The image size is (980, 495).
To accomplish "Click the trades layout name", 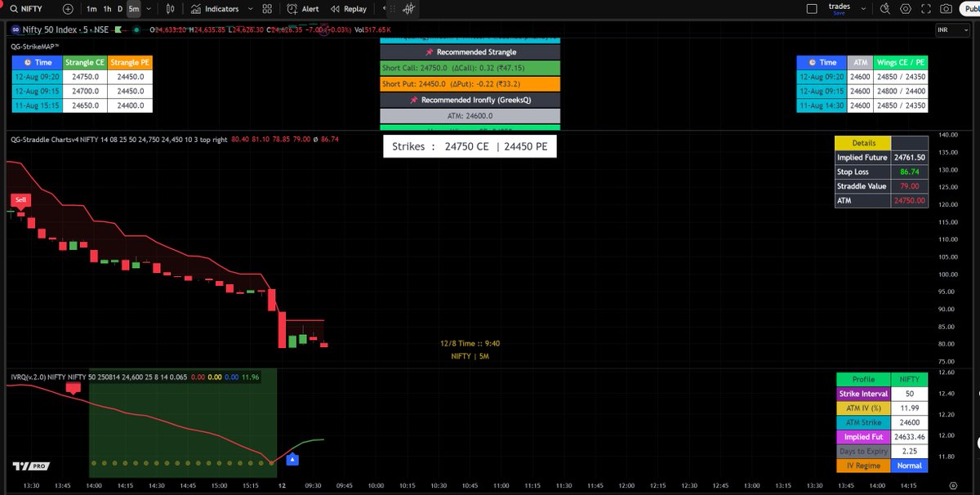I will 839,7.
